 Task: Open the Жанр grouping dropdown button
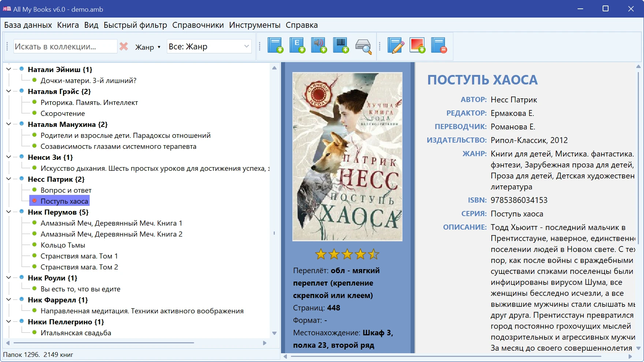click(x=148, y=47)
